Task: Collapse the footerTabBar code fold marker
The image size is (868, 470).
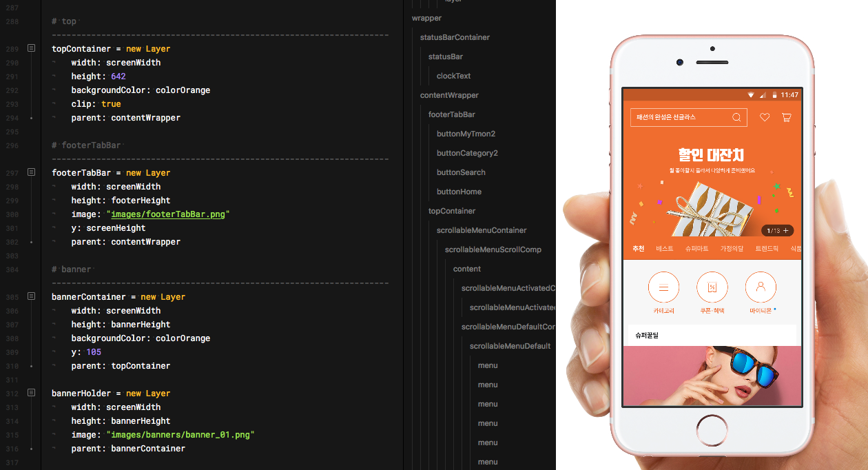Action: tap(31, 172)
